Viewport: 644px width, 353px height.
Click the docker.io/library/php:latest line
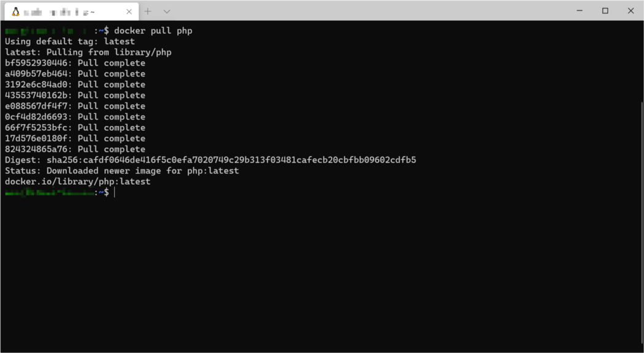pos(78,181)
